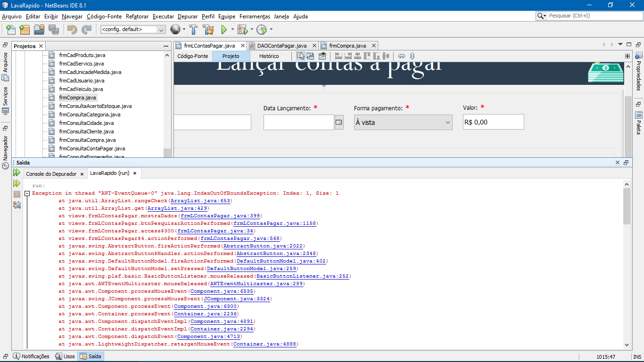
Task: Click the Build Project hammer icon
Action: (193, 29)
